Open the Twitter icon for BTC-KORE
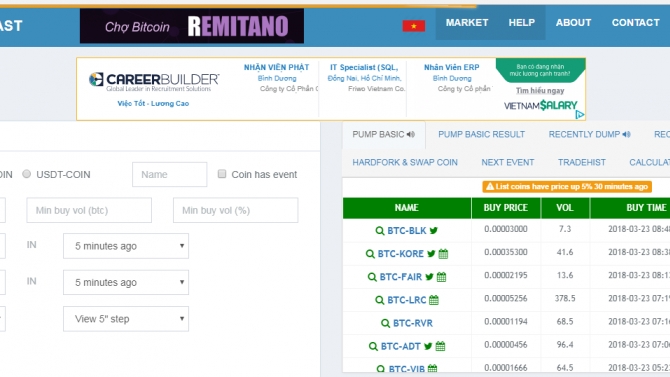 click(431, 253)
